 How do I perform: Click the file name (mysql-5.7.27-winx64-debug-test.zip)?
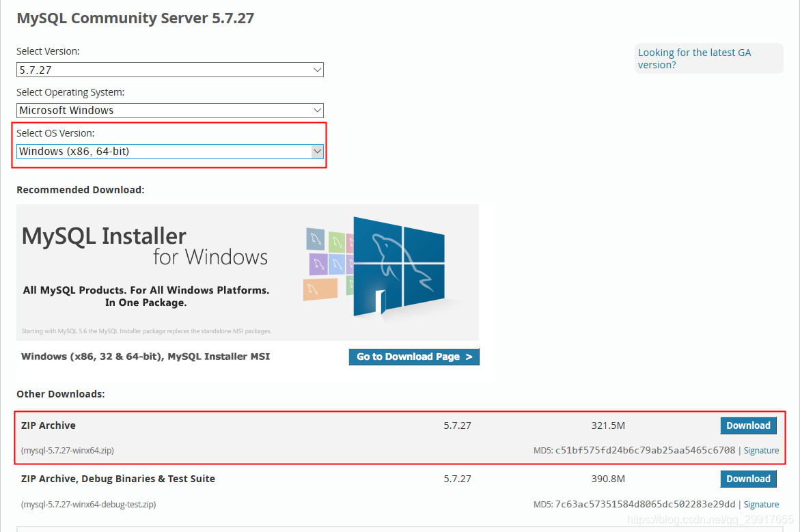[88, 505]
